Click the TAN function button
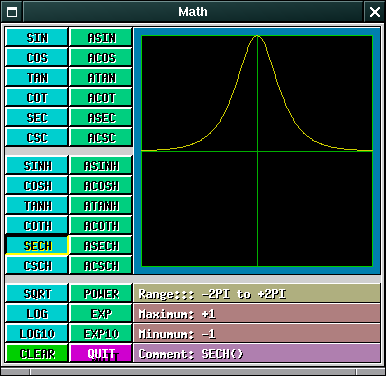The height and width of the screenshot is (376, 386). 37,77
